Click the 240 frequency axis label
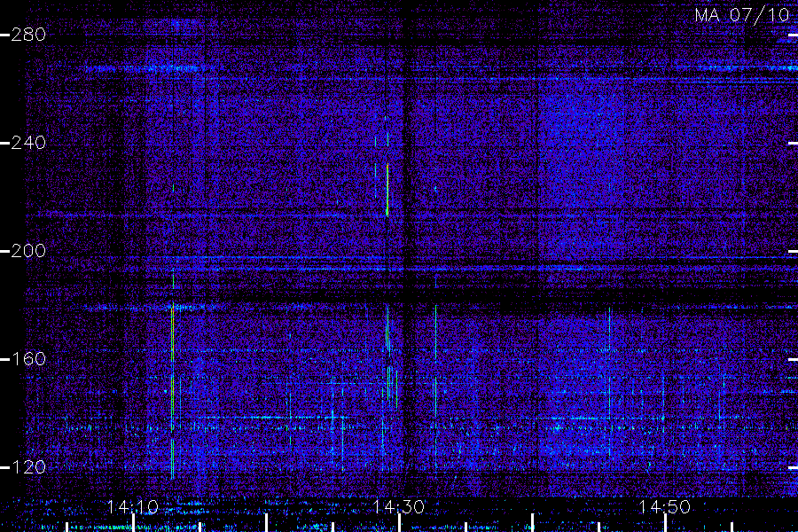Image resolution: width=798 pixels, height=532 pixels. 28,143
